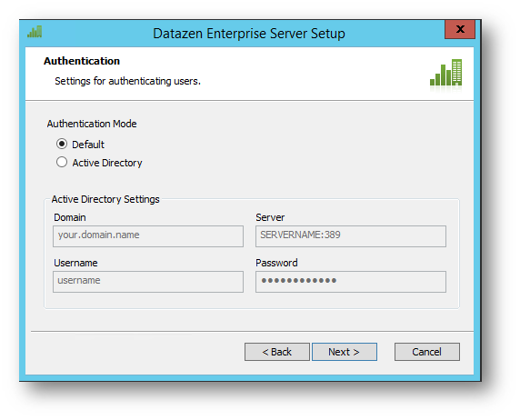Select the Default authentication mode radio button
520x420 pixels.
pos(62,145)
